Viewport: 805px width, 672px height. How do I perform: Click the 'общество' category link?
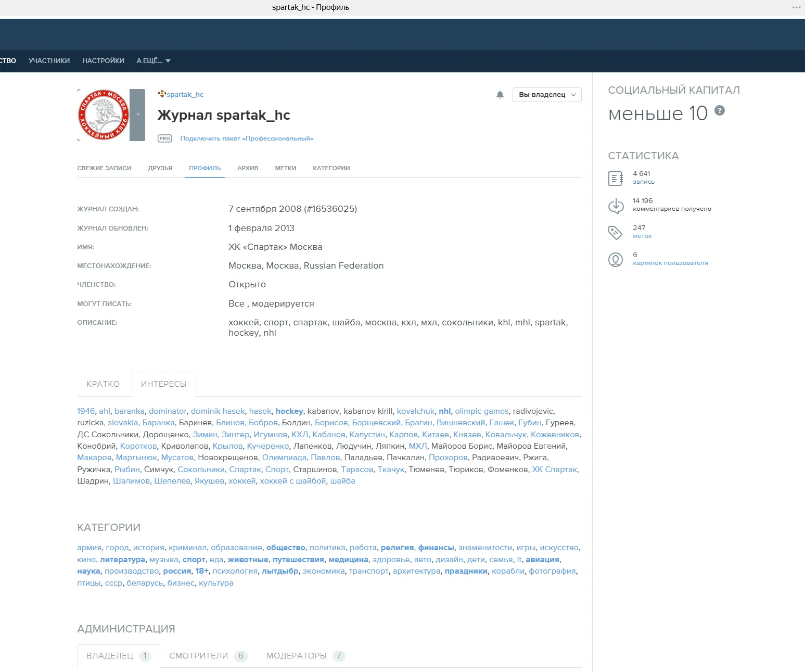point(286,548)
